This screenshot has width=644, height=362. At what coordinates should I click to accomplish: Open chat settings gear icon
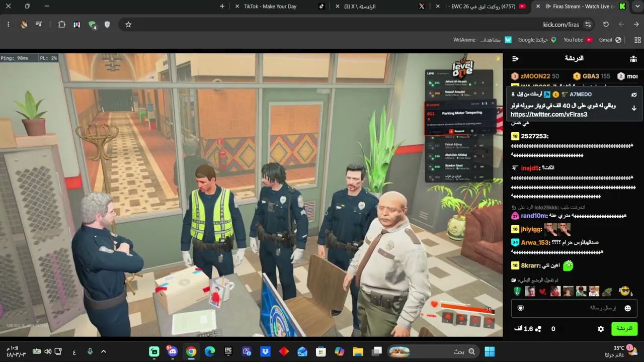click(601, 329)
